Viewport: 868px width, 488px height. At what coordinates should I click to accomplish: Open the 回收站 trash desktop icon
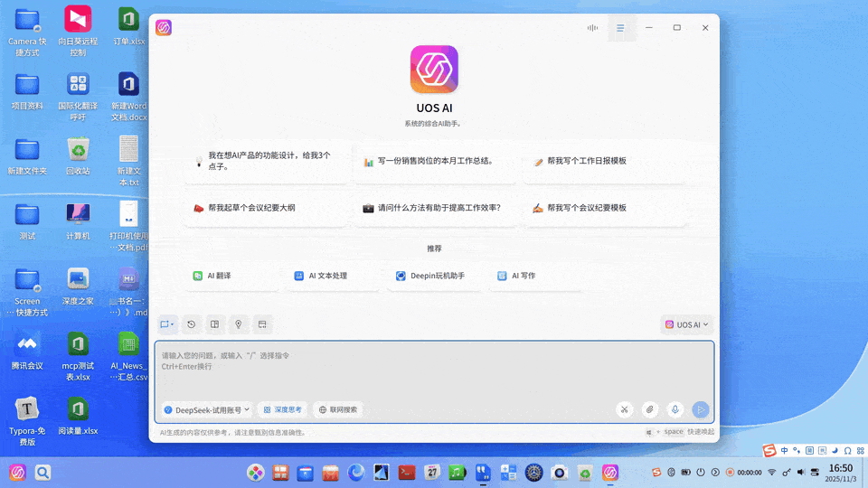tap(78, 156)
